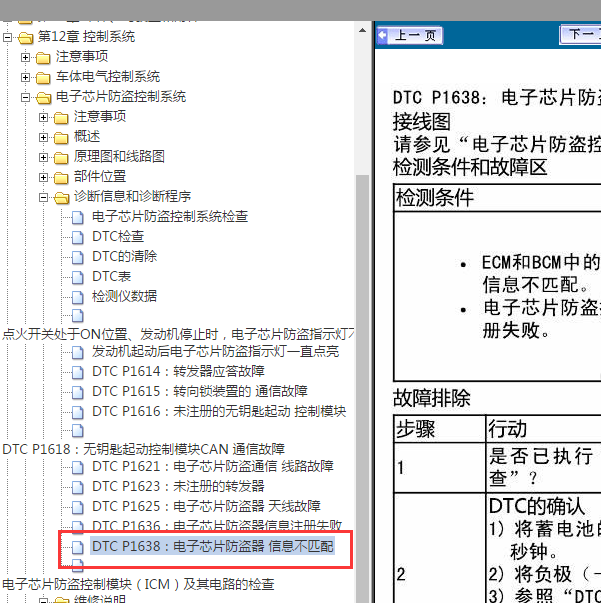This screenshot has height=603, width=601.
Task: Expand the 注意事项 node under 电子芯片防盗控制系统
Action: (x=43, y=117)
